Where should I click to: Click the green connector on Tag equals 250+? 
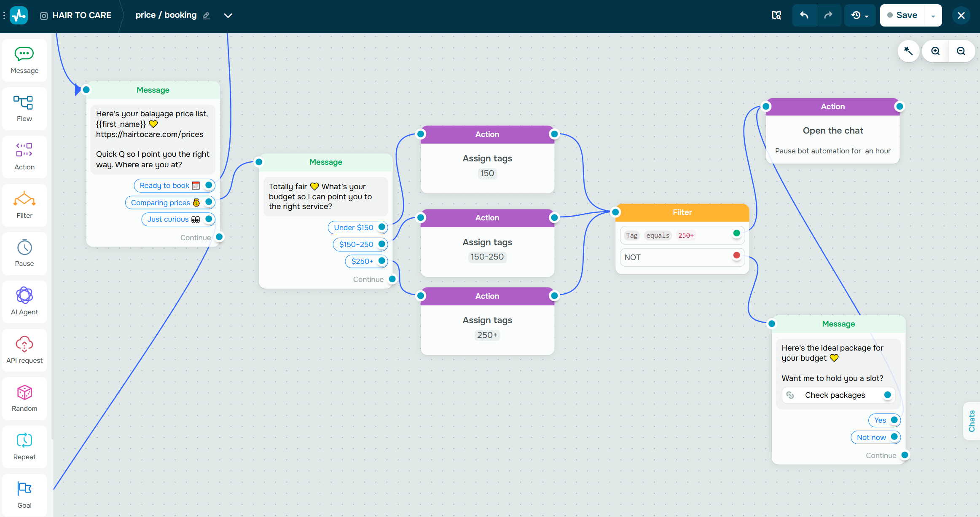[736, 233]
